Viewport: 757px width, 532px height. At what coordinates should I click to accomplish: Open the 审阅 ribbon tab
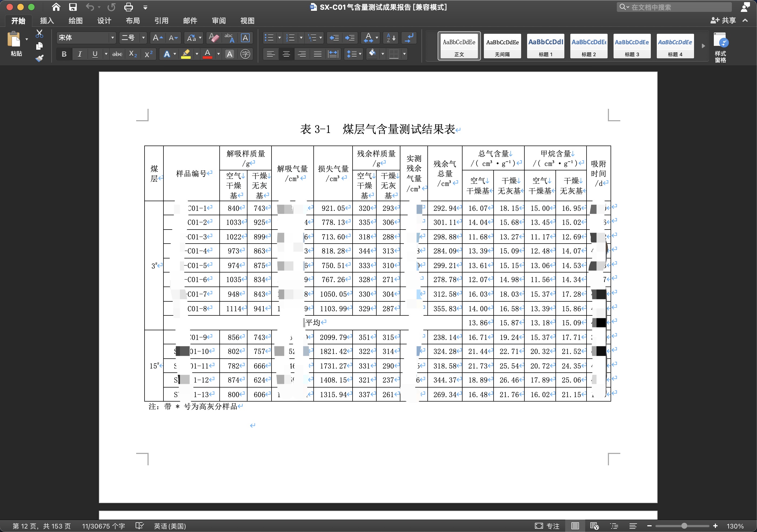[219, 21]
